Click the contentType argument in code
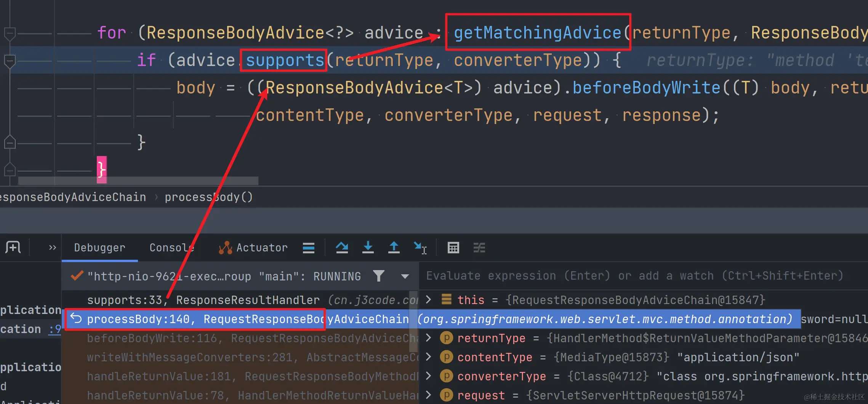 pyautogui.click(x=310, y=115)
